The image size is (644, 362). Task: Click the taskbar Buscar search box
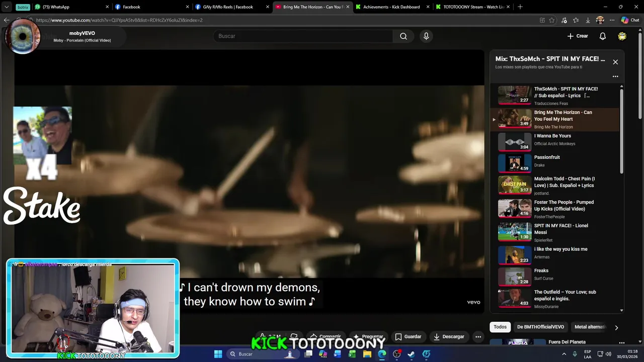coord(263,354)
